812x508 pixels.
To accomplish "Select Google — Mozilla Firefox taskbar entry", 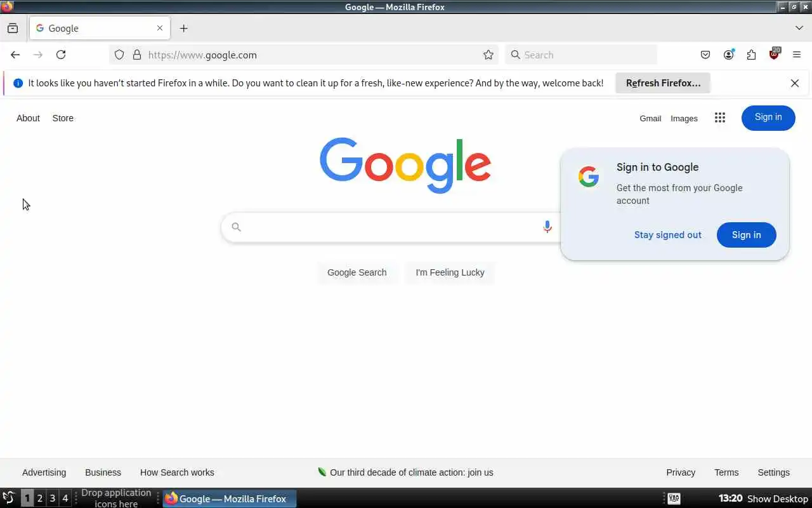I will (x=229, y=498).
